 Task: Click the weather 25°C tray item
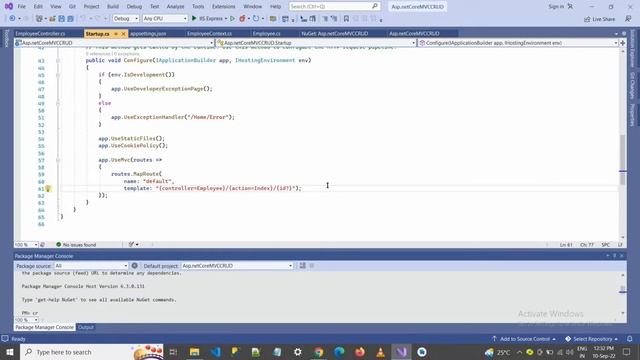(x=498, y=352)
